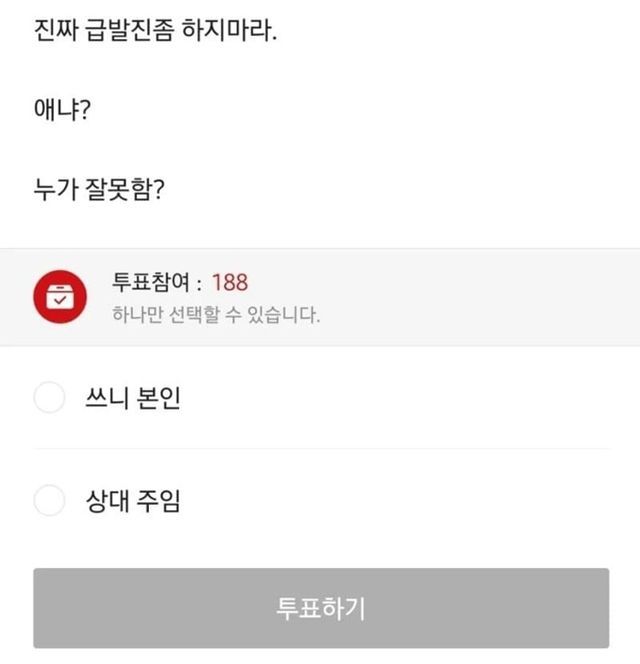
Task: Click the word "쓰니" in first option
Action: click(x=108, y=399)
